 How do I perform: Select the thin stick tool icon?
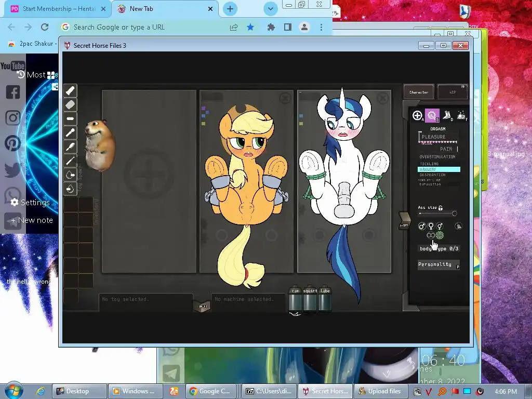[70, 161]
